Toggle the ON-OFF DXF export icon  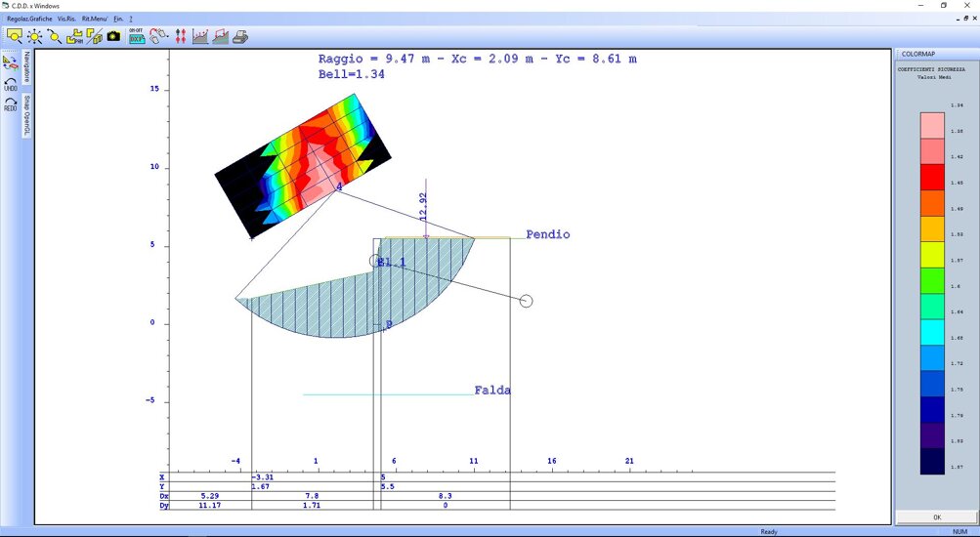pyautogui.click(x=137, y=36)
